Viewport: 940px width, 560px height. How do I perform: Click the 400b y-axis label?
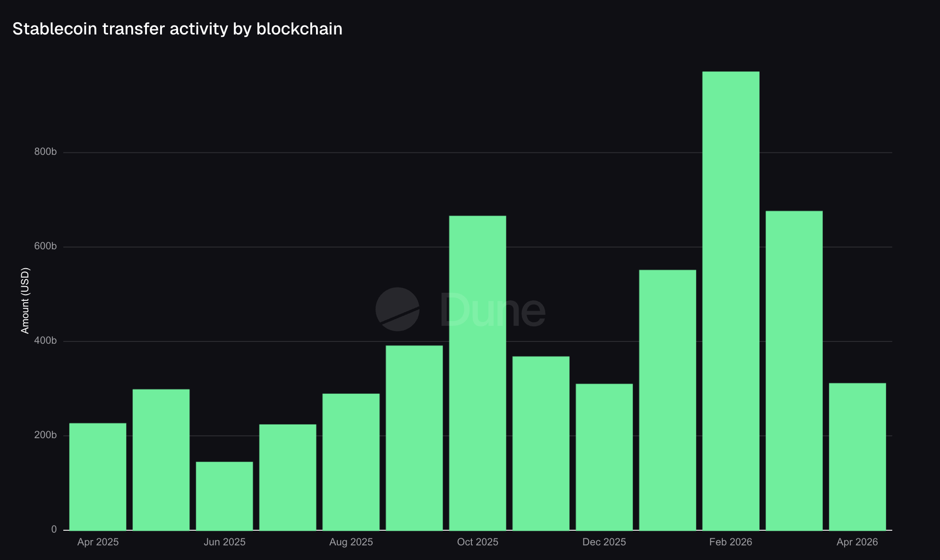click(x=45, y=341)
